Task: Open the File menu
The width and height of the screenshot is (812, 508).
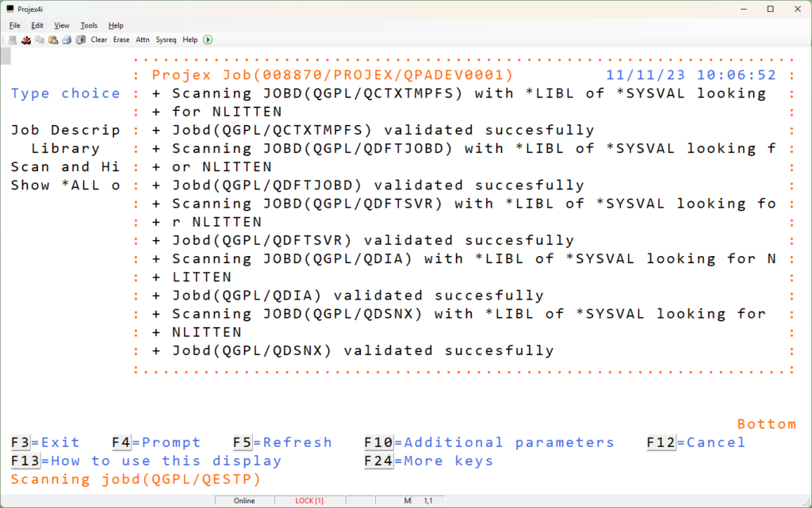Action: tap(14, 25)
